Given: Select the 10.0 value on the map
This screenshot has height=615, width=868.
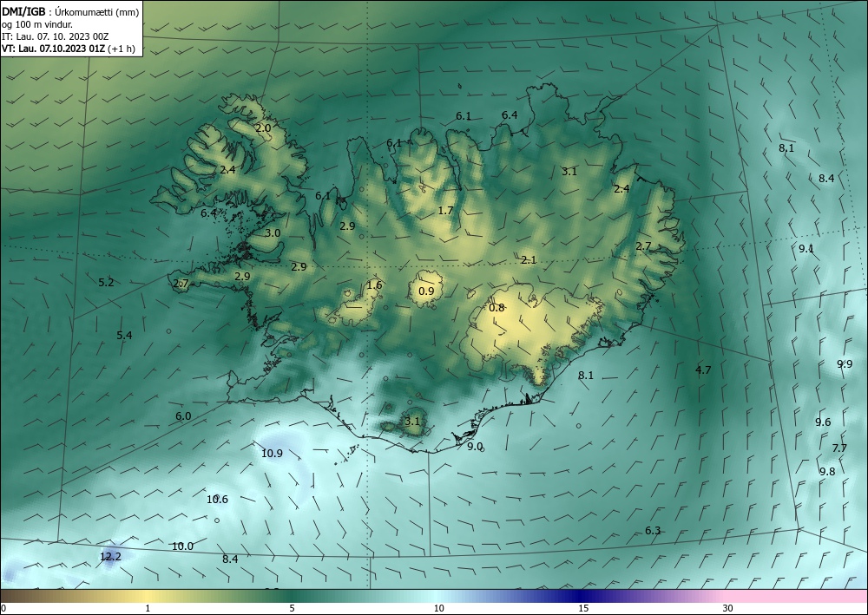Looking at the screenshot, I should pyautogui.click(x=182, y=546).
